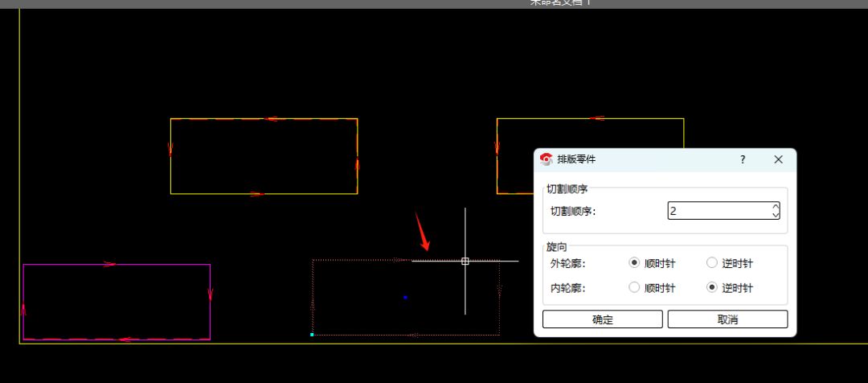Close the 排版零件 dialog
Viewport: 868px width, 383px height.
point(778,159)
